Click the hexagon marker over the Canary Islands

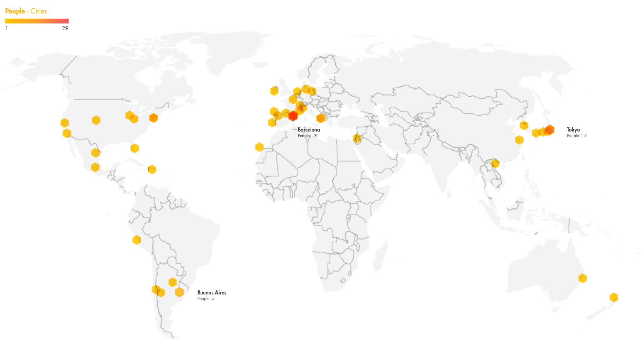pyautogui.click(x=259, y=147)
